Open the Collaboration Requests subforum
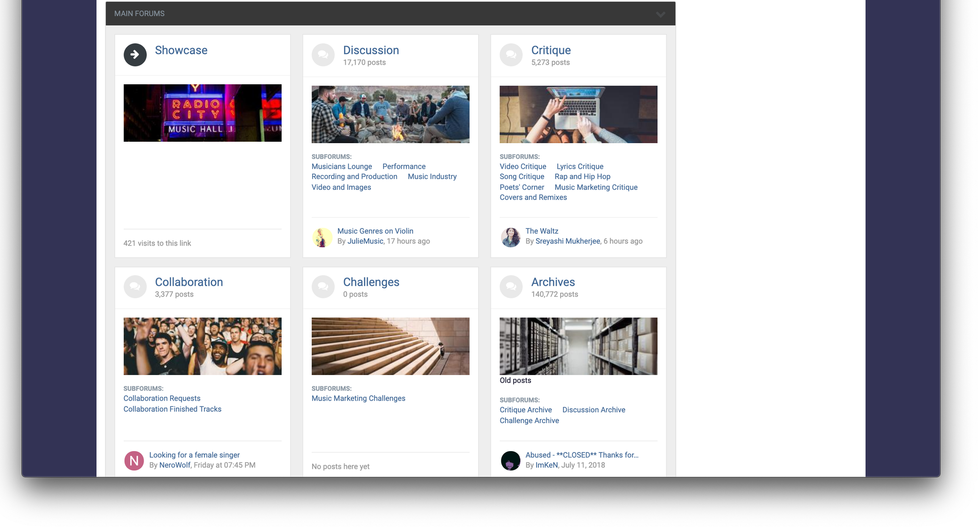 click(x=162, y=399)
